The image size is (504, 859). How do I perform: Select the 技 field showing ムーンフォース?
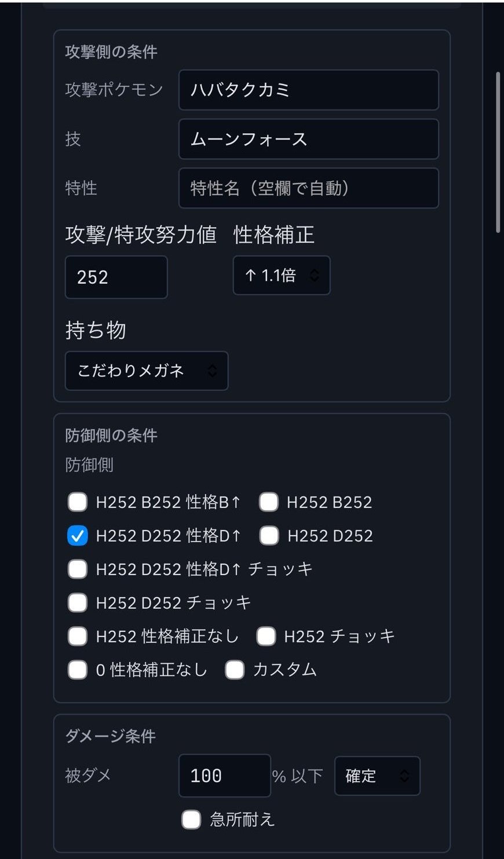pyautogui.click(x=308, y=140)
